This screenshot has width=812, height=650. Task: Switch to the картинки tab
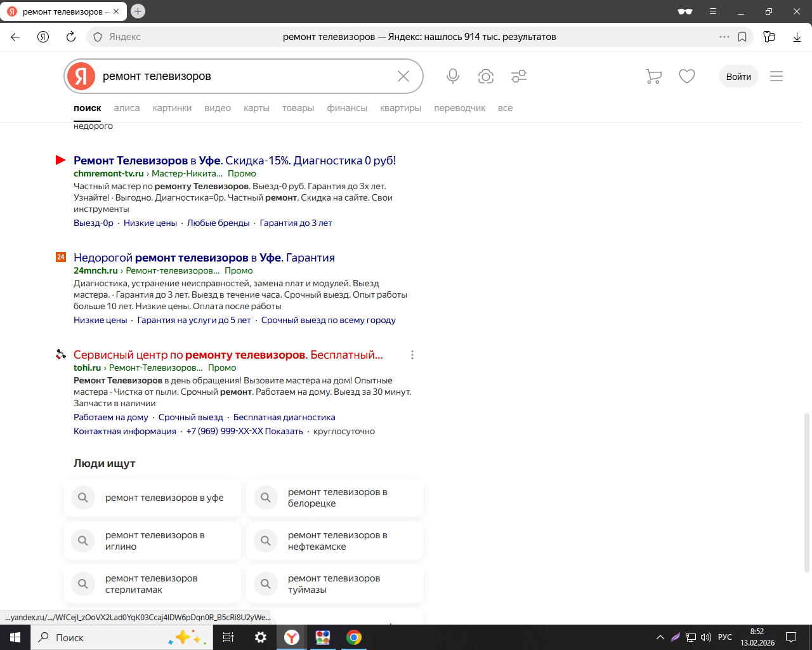172,108
